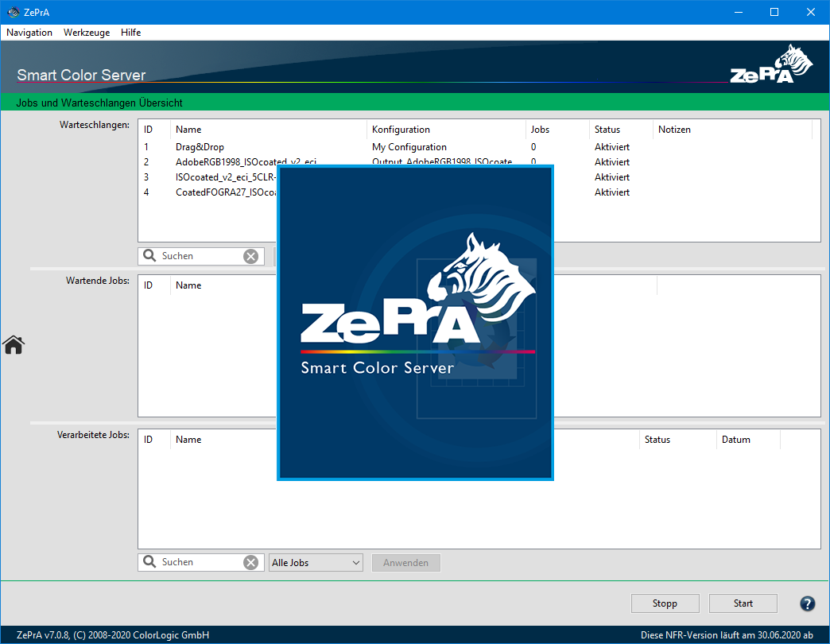830x644 pixels.
Task: Click the Suchen field under Warteschlangen
Action: 199,256
